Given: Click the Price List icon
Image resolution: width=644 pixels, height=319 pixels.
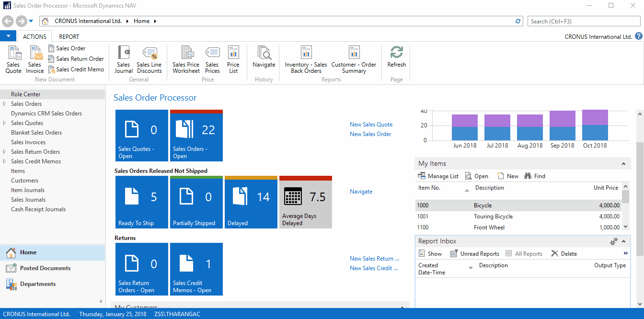Looking at the screenshot, I should 233,60.
